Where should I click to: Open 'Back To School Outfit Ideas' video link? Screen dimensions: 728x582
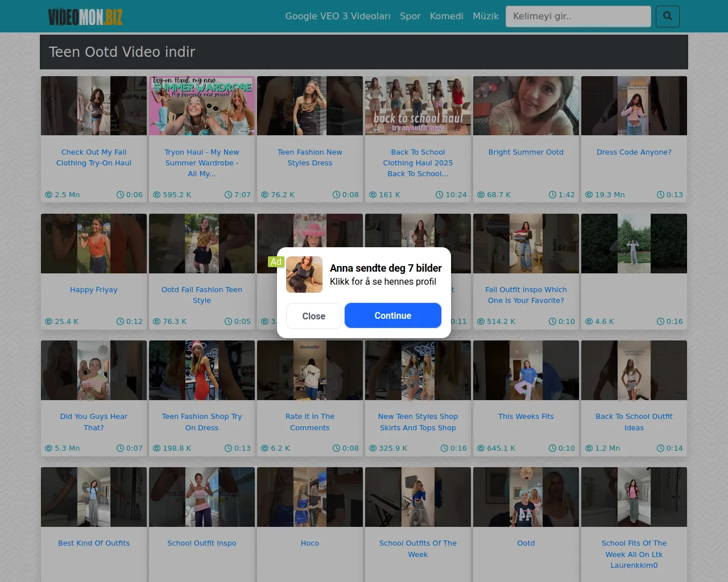click(634, 422)
